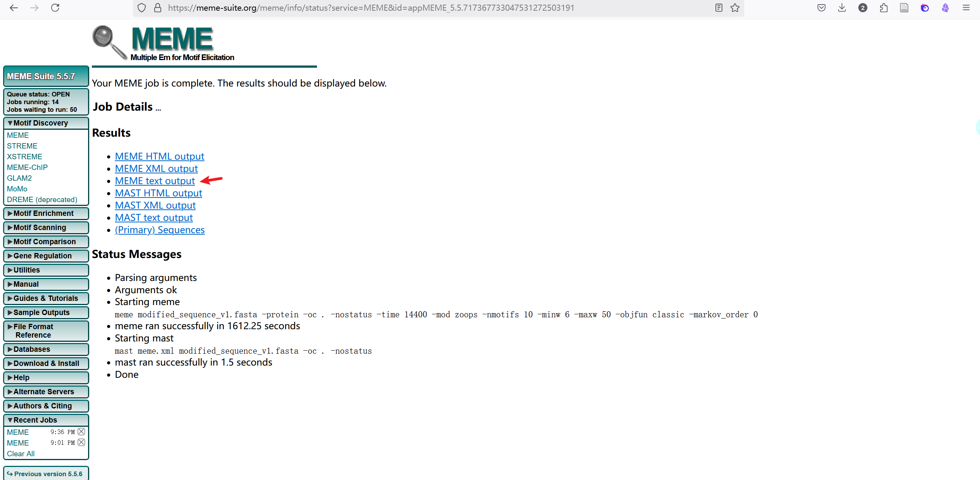
Task: Bookmark this page with star icon
Action: (735, 8)
